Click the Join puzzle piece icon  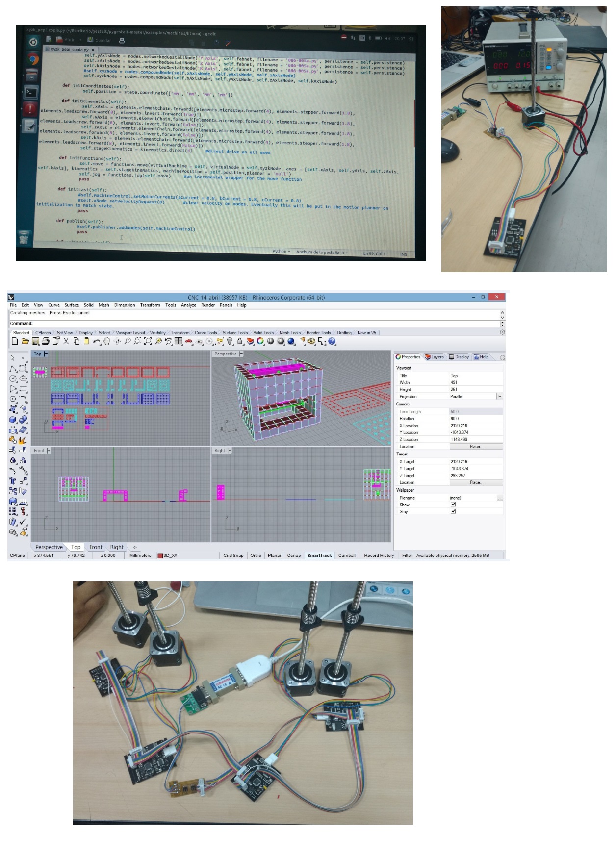[13, 440]
